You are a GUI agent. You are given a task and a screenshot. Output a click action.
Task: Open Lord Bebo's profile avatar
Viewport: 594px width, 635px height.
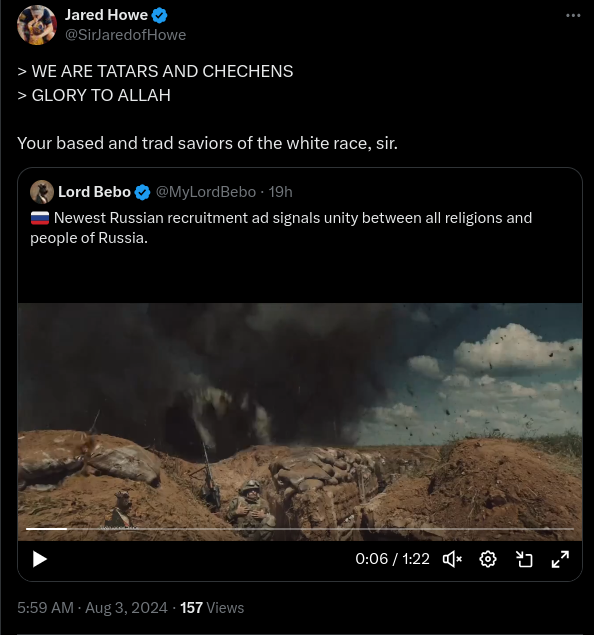(42, 192)
